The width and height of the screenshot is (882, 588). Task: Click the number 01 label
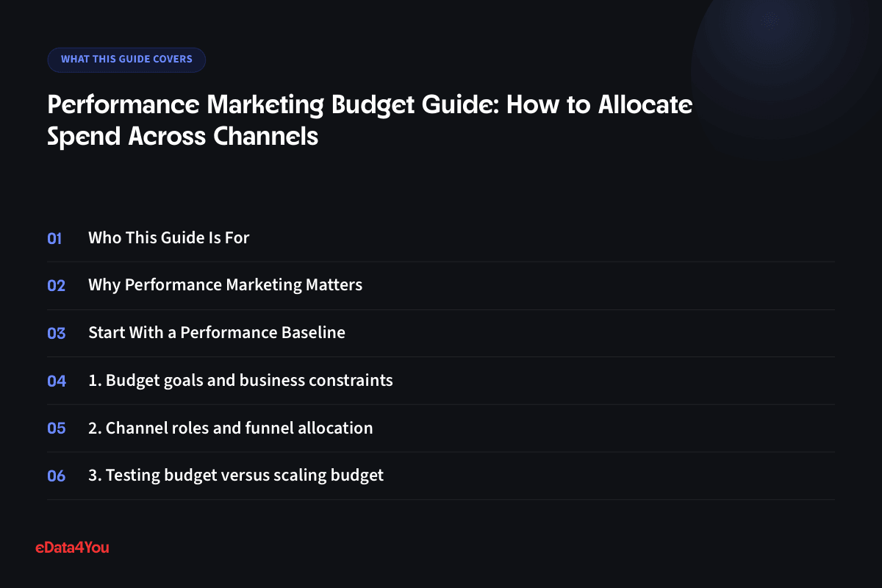[55, 238]
